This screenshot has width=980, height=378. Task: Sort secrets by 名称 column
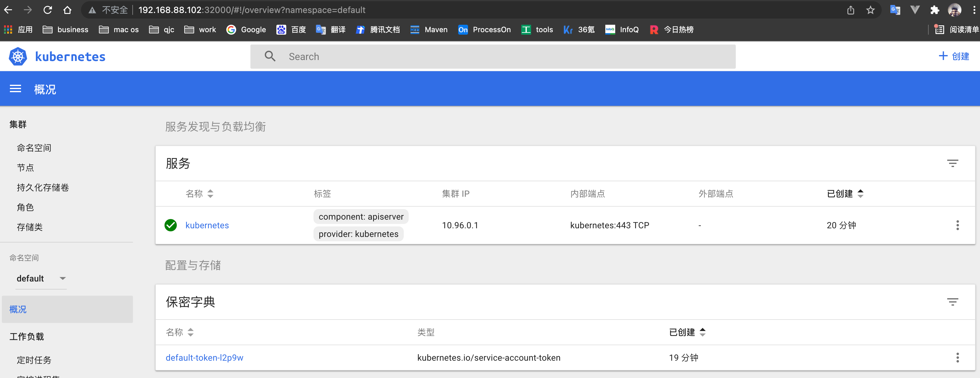pos(180,332)
